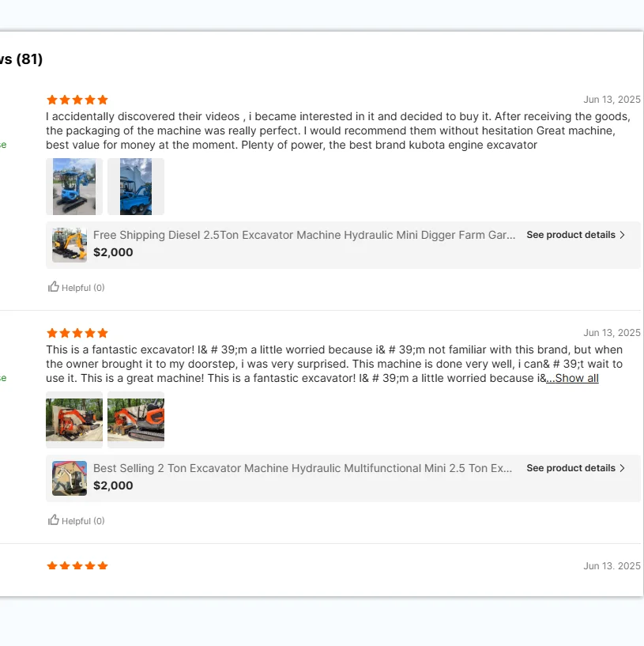
Task: Open Free Shipping Diesel 2.5Ton Excavator title
Action: point(304,235)
